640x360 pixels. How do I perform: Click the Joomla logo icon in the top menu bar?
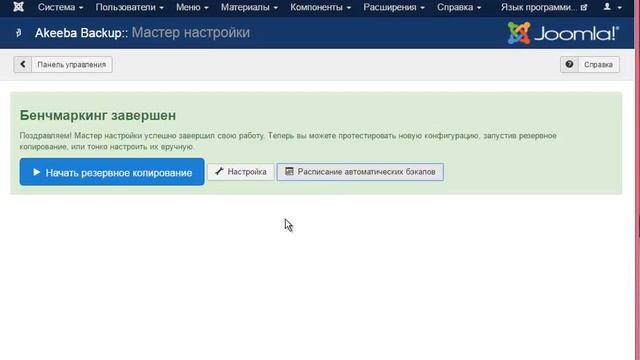(x=18, y=7)
